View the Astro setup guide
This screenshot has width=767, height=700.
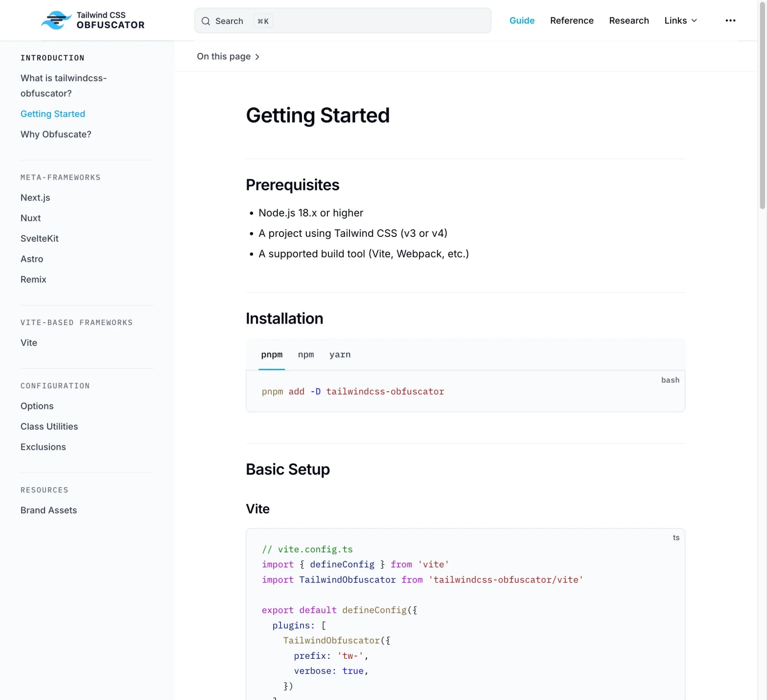(32, 259)
